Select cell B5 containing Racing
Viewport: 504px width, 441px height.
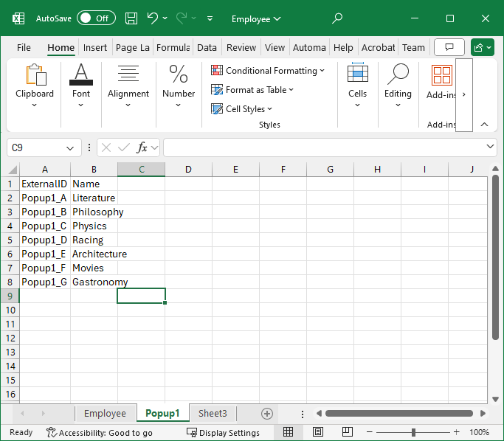[94, 240]
